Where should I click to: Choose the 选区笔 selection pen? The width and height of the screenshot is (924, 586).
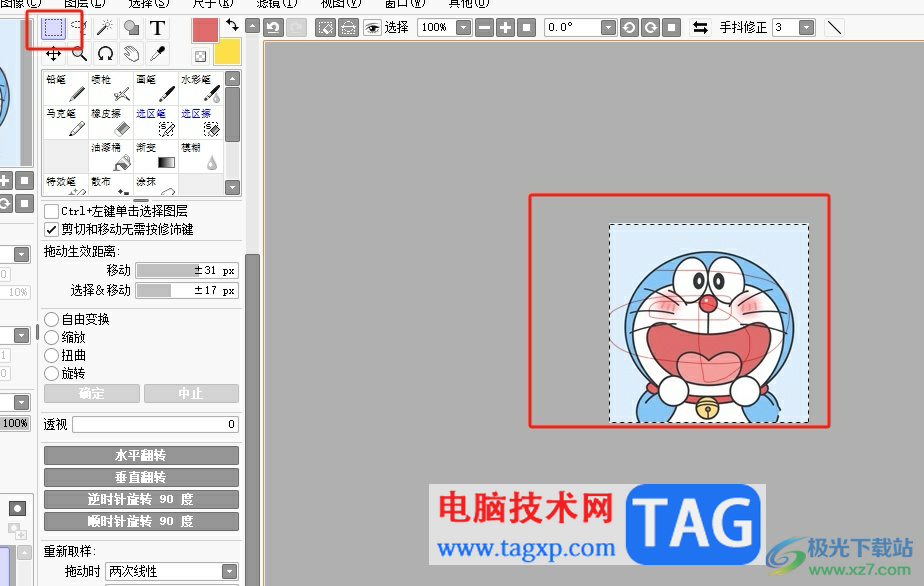tap(155, 122)
